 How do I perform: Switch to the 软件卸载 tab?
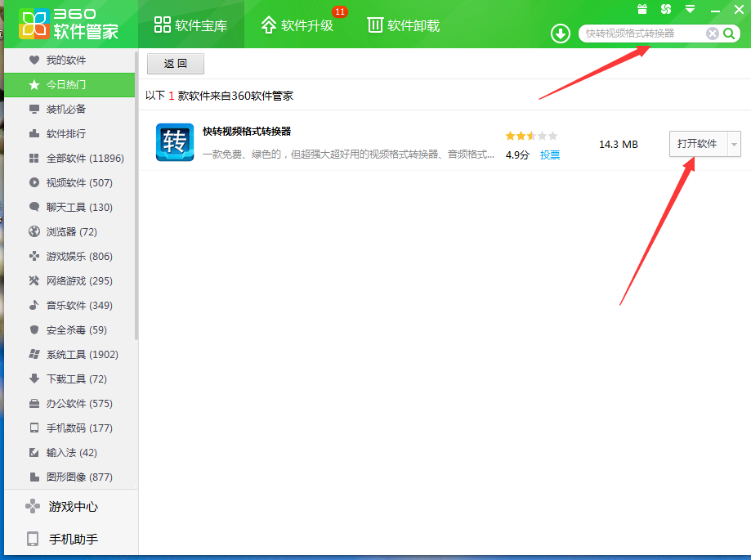[403, 25]
